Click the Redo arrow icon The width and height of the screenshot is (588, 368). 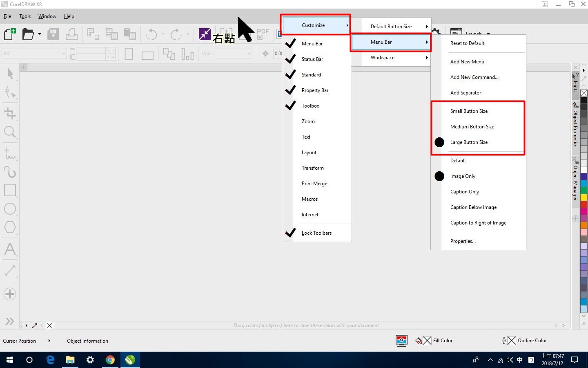pyautogui.click(x=176, y=34)
